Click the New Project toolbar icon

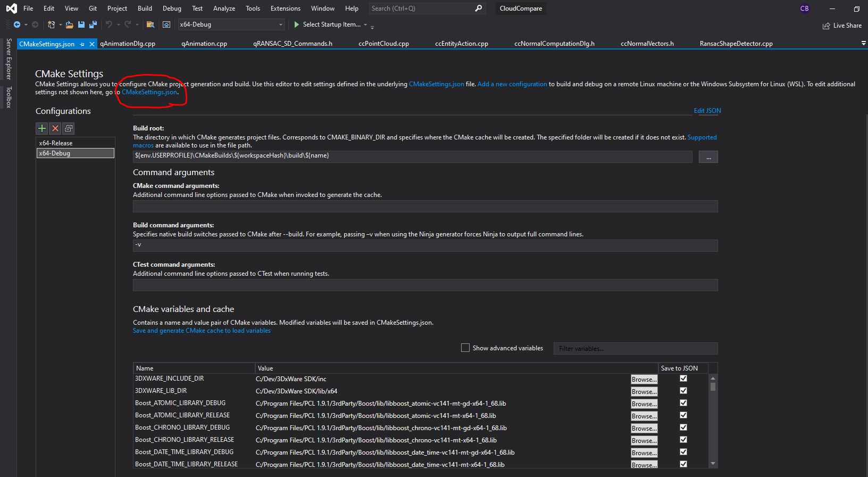51,24
